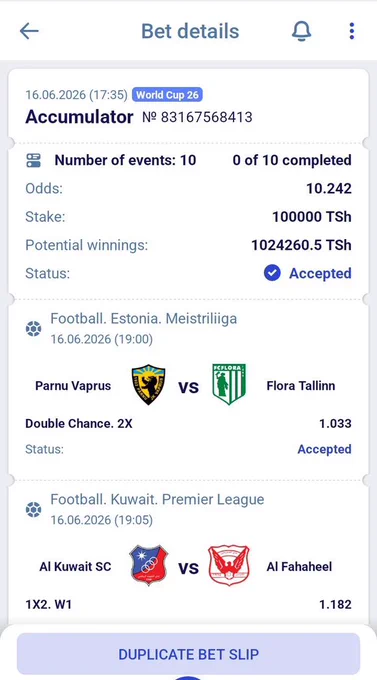Image resolution: width=377 pixels, height=680 pixels.
Task: Tap the World Cup 26 badge
Action: pyautogui.click(x=167, y=95)
